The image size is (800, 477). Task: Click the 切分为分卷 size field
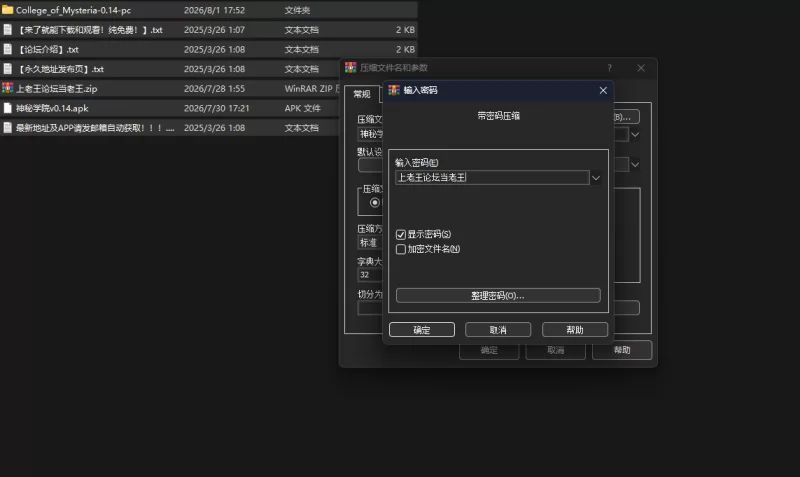(370, 308)
